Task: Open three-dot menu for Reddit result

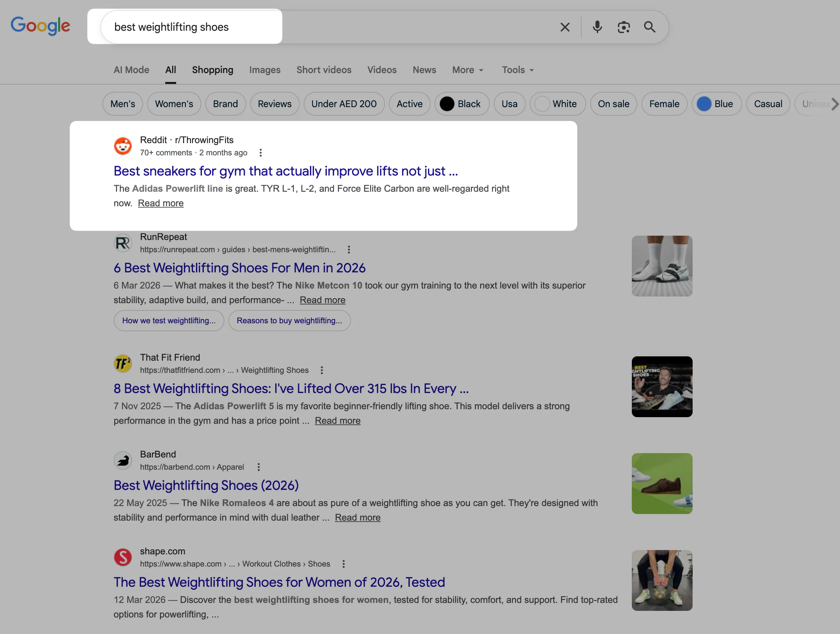Action: coord(260,153)
